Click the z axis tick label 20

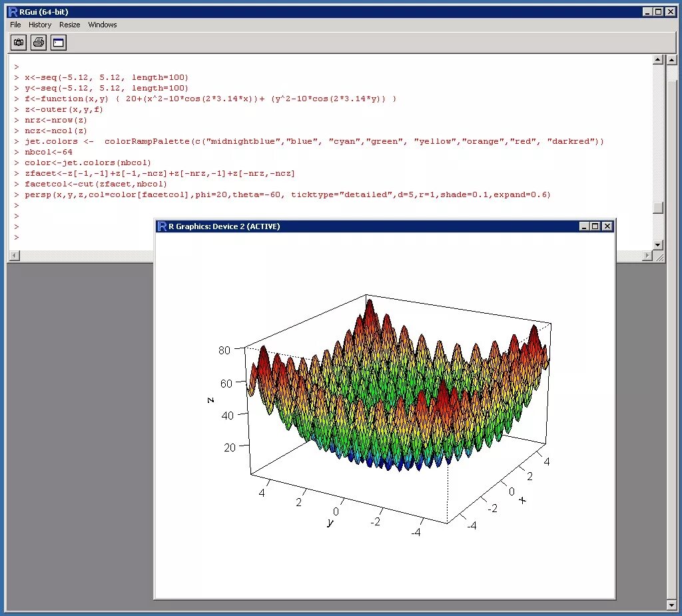click(230, 448)
